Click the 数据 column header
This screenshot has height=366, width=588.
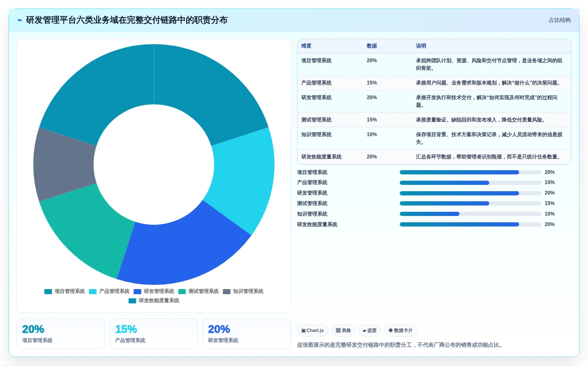[372, 46]
